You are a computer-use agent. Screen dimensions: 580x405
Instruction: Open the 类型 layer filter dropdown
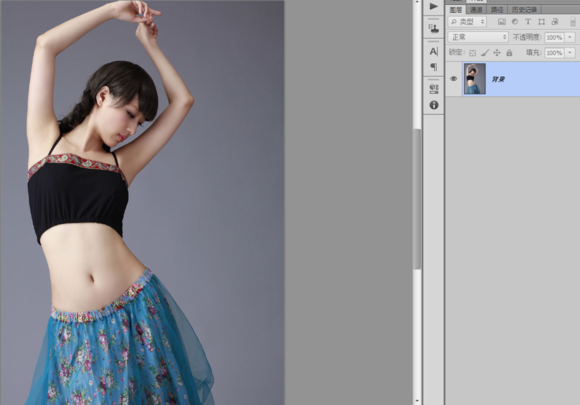(x=467, y=22)
